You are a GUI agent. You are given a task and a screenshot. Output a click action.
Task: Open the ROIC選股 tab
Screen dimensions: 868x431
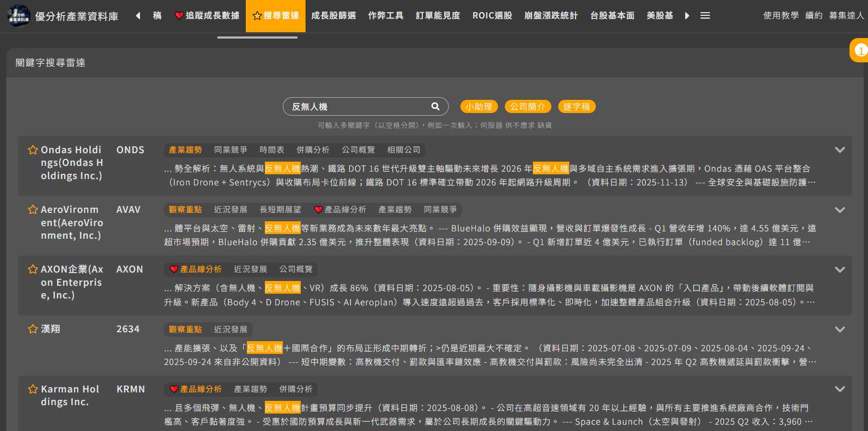tap(492, 16)
